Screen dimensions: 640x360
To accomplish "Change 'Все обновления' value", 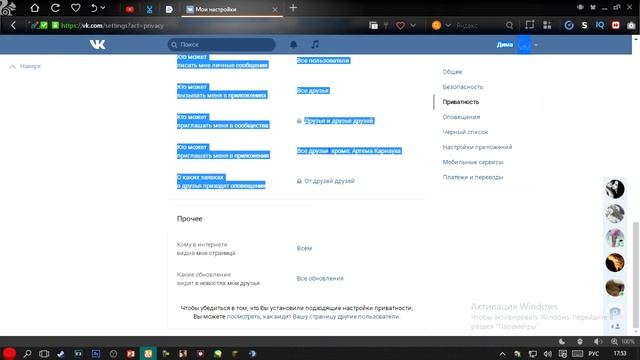I will [x=320, y=278].
